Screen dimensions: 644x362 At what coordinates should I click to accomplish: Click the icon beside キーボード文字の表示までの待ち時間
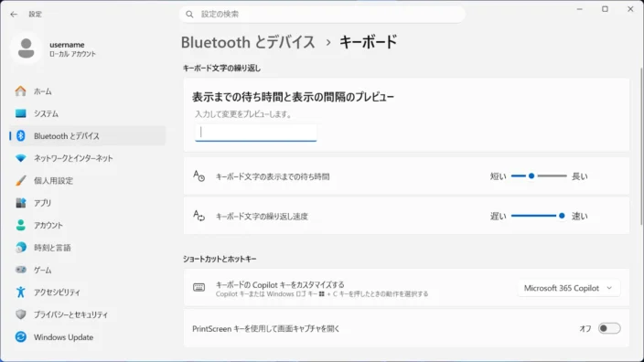pyautogui.click(x=199, y=176)
